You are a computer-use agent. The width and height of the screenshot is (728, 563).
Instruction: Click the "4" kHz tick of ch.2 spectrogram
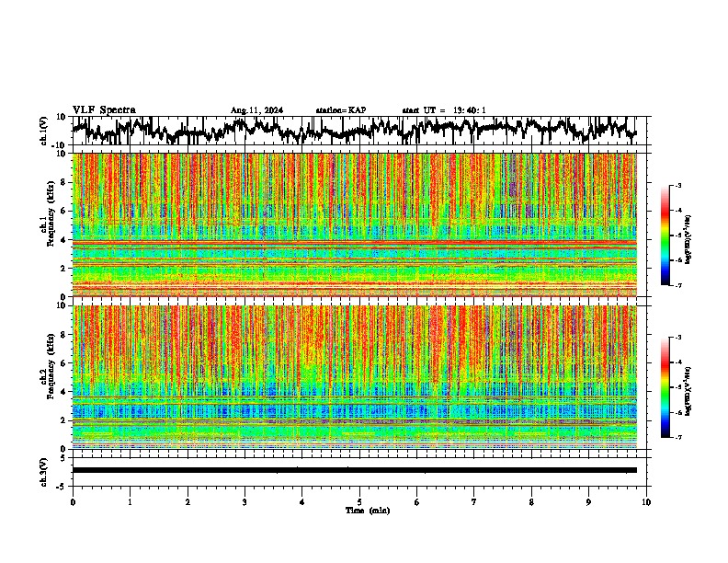click(64, 392)
